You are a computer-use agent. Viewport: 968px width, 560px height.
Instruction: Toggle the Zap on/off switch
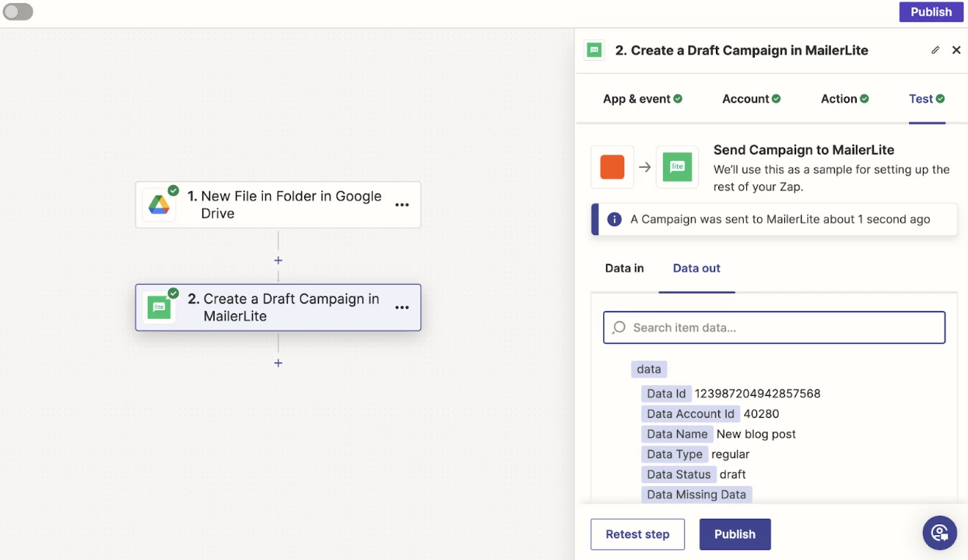pyautogui.click(x=18, y=12)
